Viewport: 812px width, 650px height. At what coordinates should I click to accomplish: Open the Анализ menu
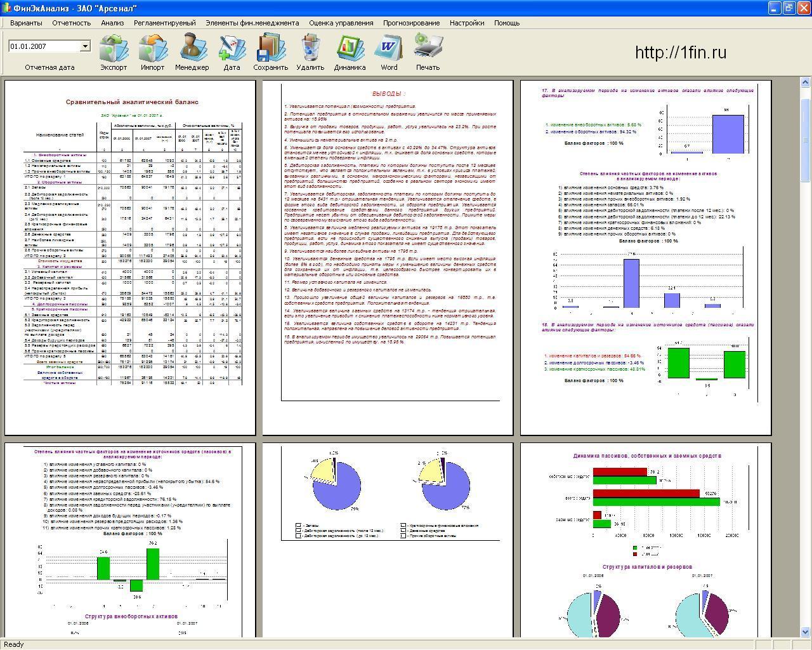(112, 23)
